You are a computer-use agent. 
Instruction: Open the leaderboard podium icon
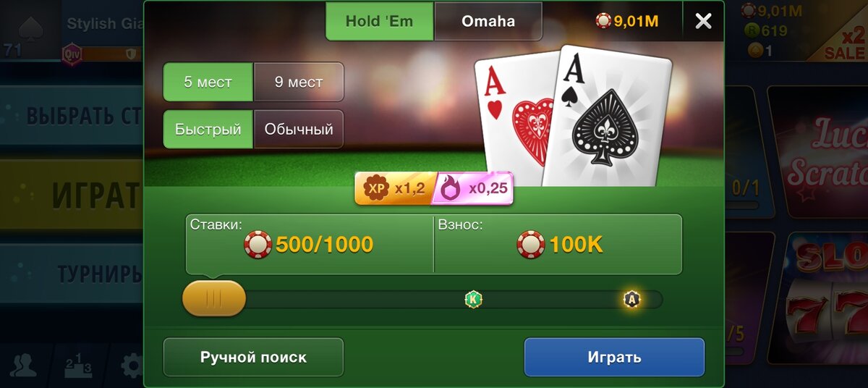78,366
